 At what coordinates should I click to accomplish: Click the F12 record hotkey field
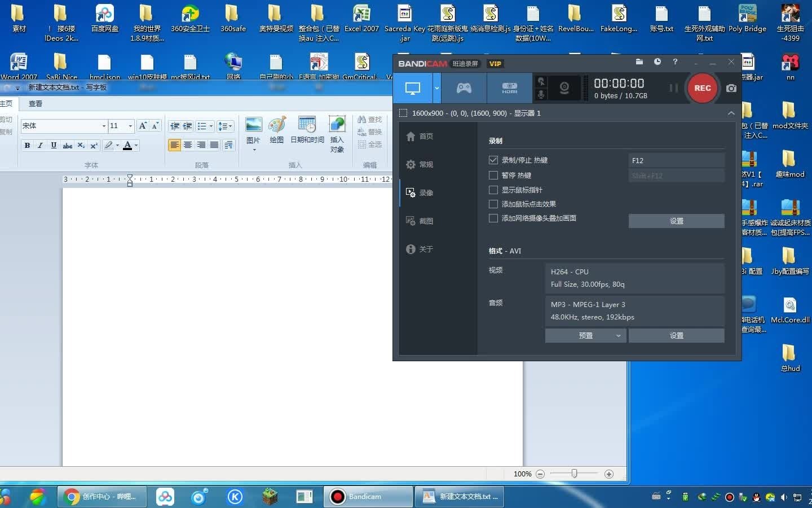tap(676, 160)
